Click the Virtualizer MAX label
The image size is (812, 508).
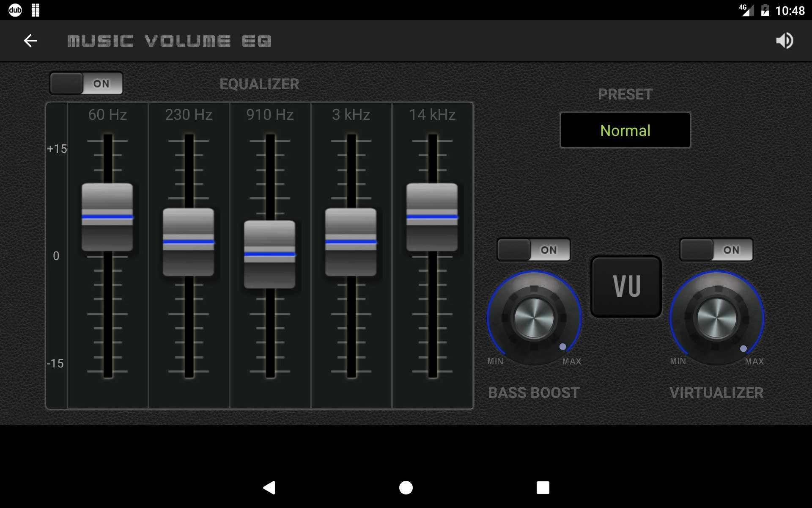point(754,362)
